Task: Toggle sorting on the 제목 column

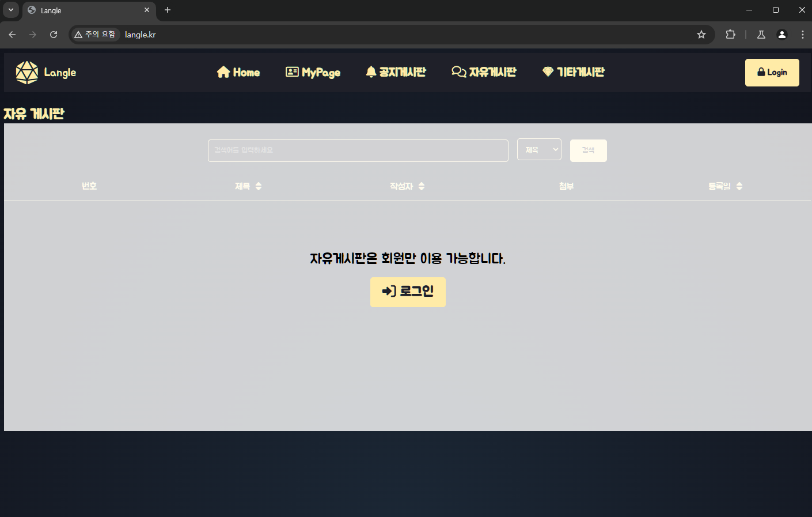Action: pos(258,186)
